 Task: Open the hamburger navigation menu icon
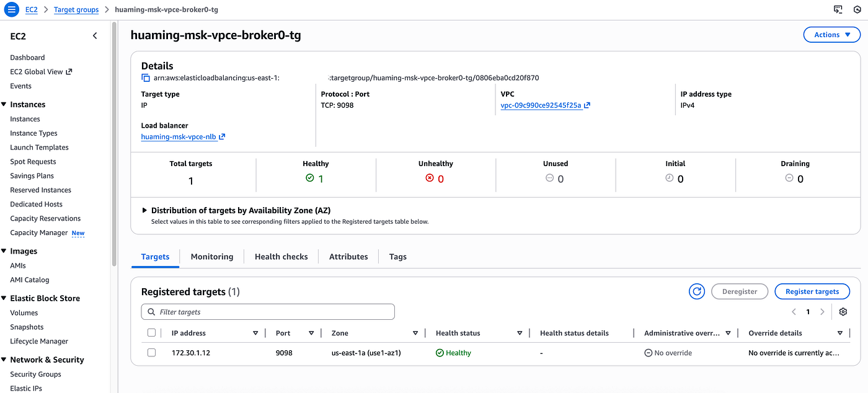pos(11,10)
